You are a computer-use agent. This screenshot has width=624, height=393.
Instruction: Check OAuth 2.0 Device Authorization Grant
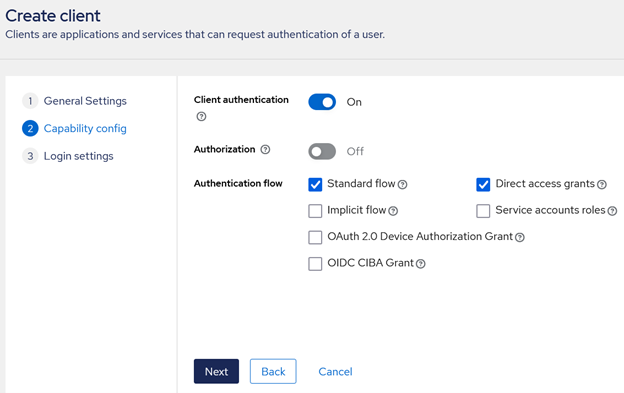point(315,237)
